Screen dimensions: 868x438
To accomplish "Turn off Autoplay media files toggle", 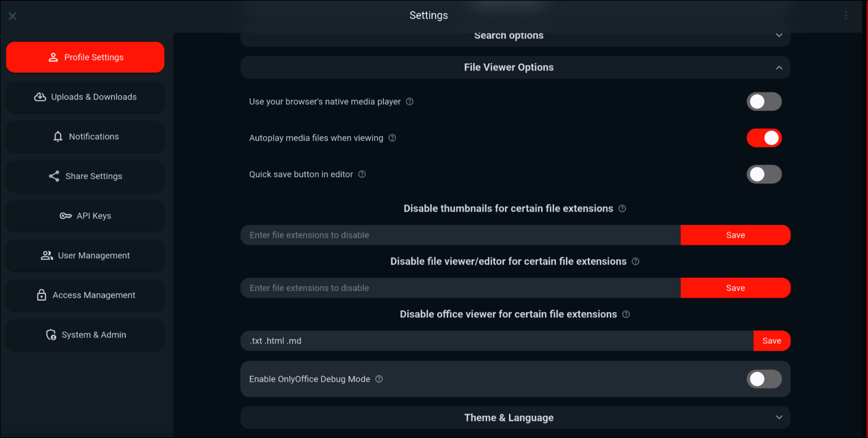I will point(764,138).
